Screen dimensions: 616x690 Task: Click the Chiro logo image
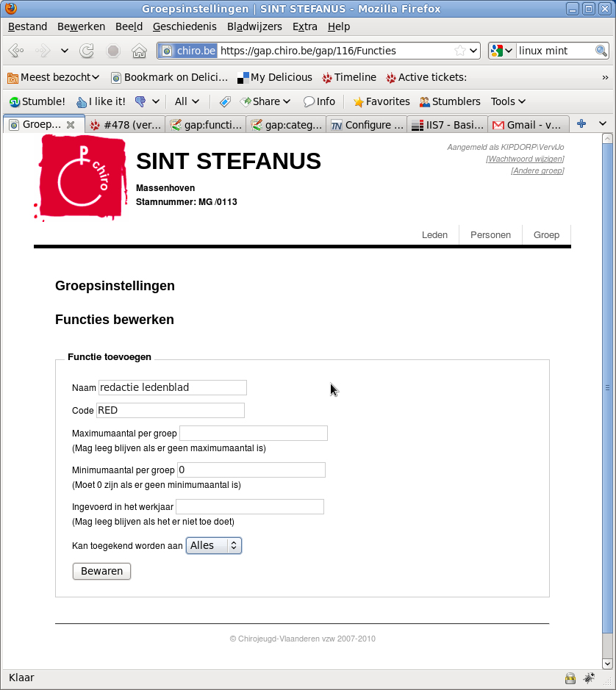coord(80,177)
